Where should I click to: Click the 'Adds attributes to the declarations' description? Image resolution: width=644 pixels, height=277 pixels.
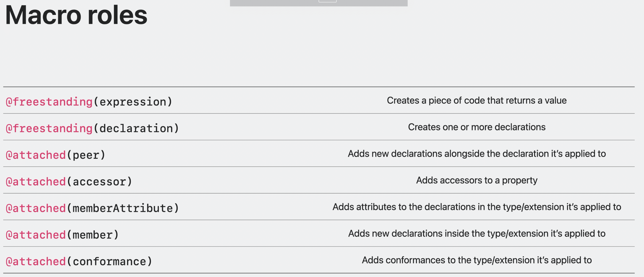pyautogui.click(x=477, y=207)
